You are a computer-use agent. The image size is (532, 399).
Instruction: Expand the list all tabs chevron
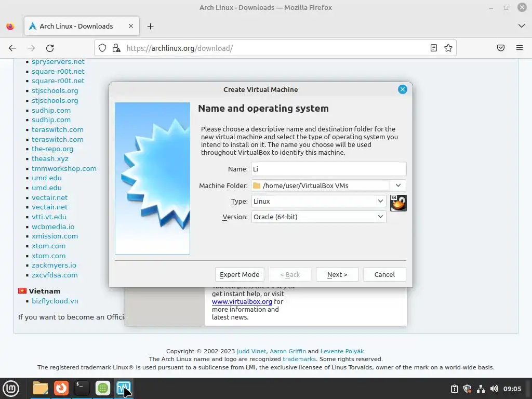[x=522, y=26]
